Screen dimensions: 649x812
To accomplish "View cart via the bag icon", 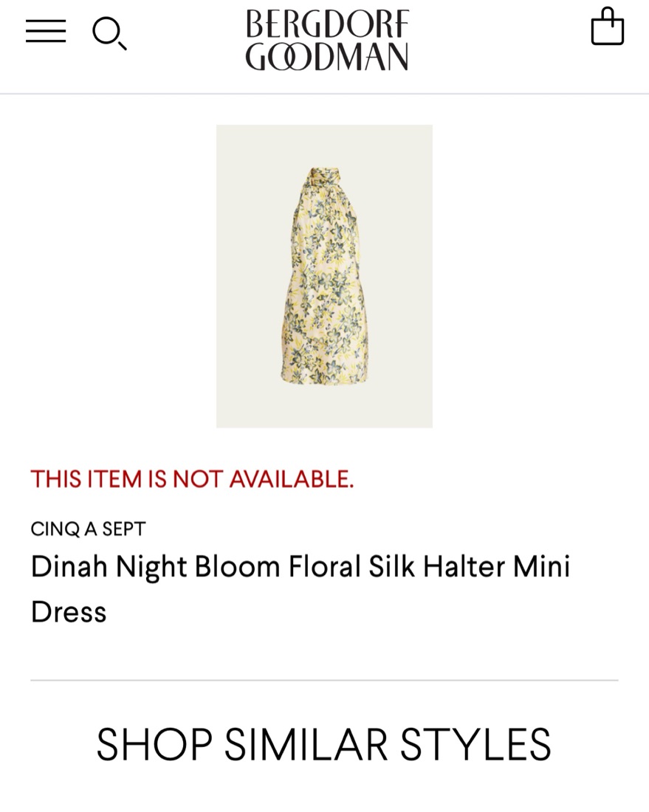I will pos(607,28).
